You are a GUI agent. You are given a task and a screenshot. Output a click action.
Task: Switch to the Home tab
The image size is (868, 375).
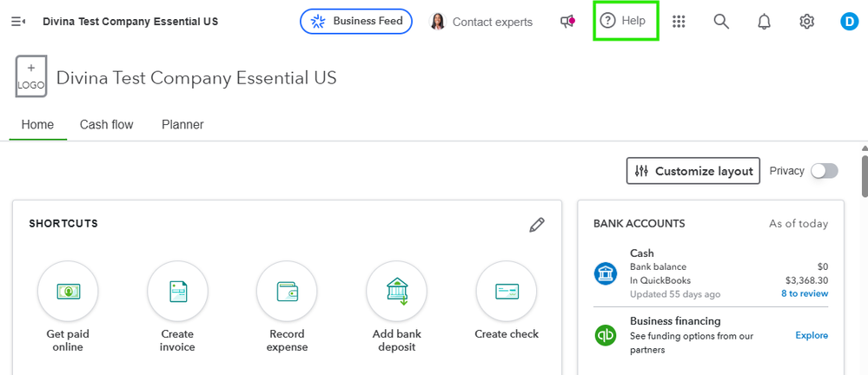tap(37, 124)
